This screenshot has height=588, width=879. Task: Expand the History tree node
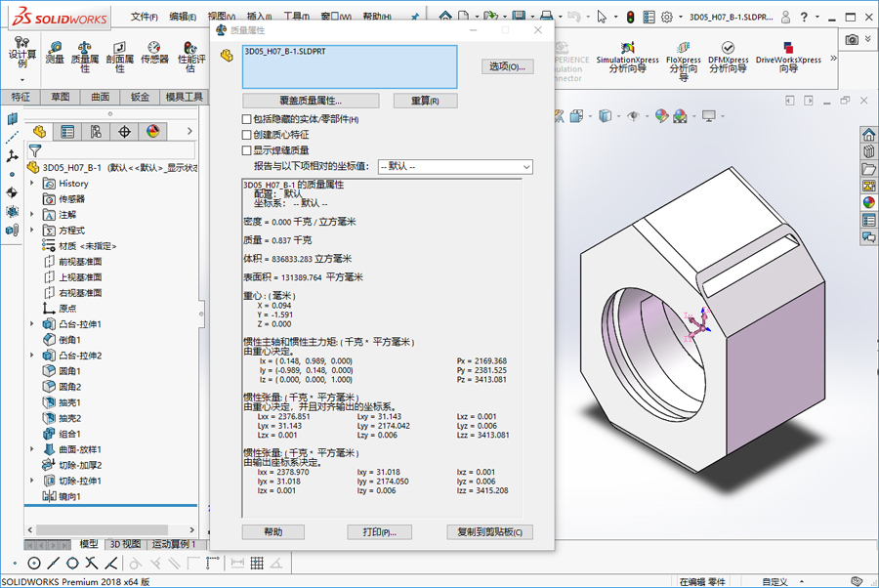tap(32, 184)
